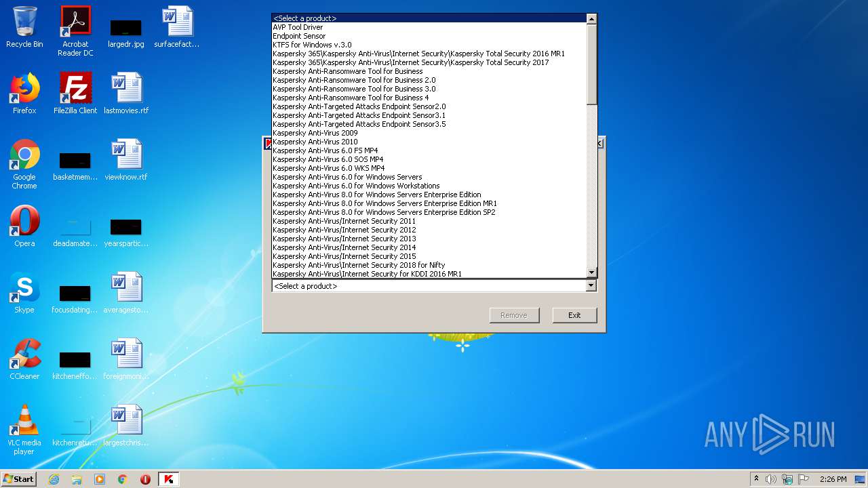Choose Kaspersky Total Security 2017 entry

point(429,62)
